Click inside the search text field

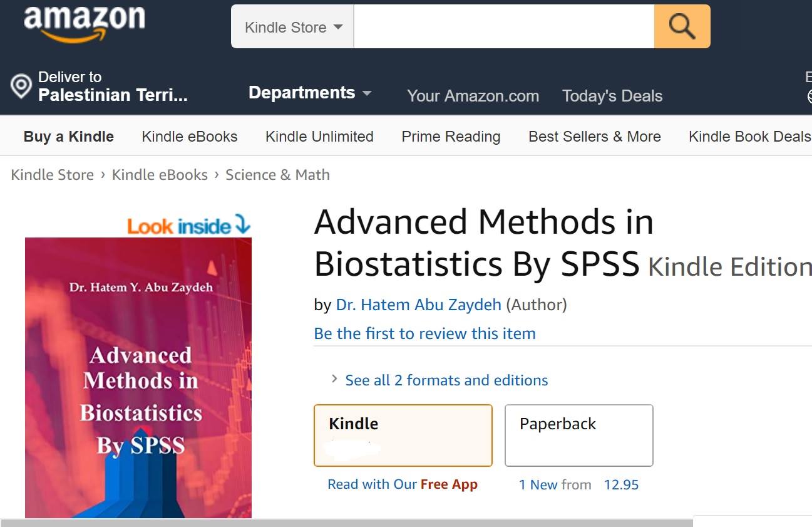[503, 27]
